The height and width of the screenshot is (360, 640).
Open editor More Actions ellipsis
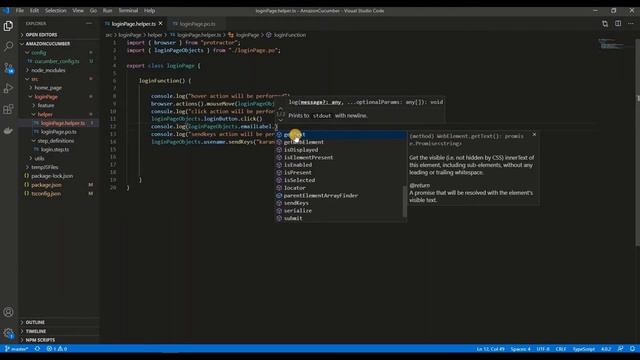pos(631,24)
